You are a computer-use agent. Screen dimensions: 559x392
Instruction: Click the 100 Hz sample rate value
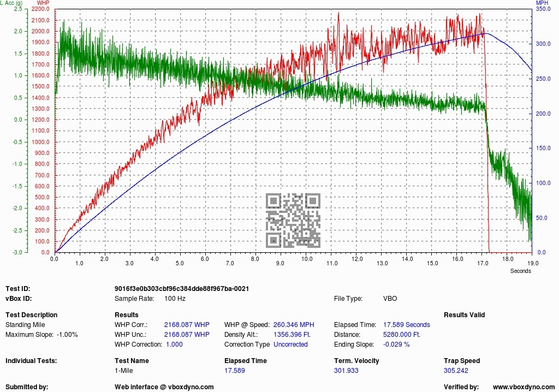(175, 299)
